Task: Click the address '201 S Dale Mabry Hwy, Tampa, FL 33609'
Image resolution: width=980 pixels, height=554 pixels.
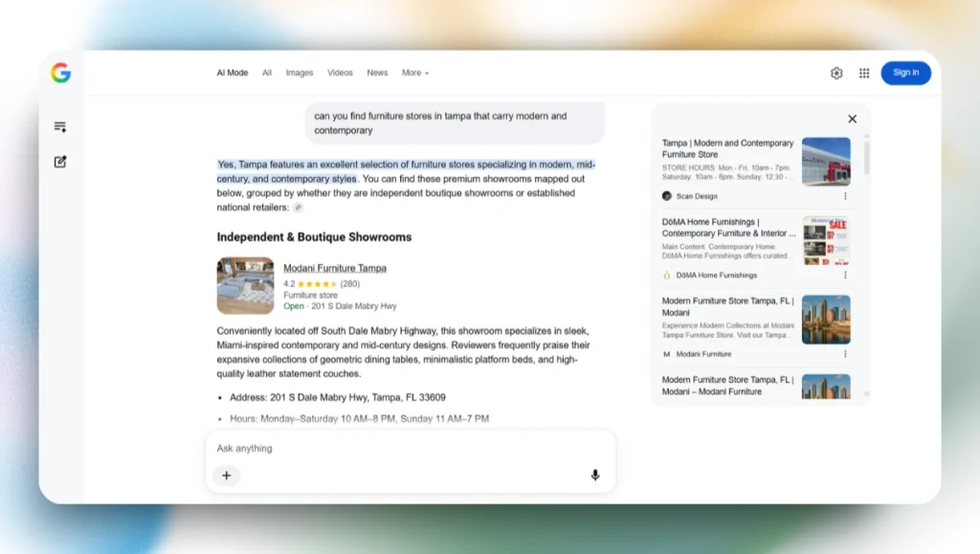Action: pos(358,397)
